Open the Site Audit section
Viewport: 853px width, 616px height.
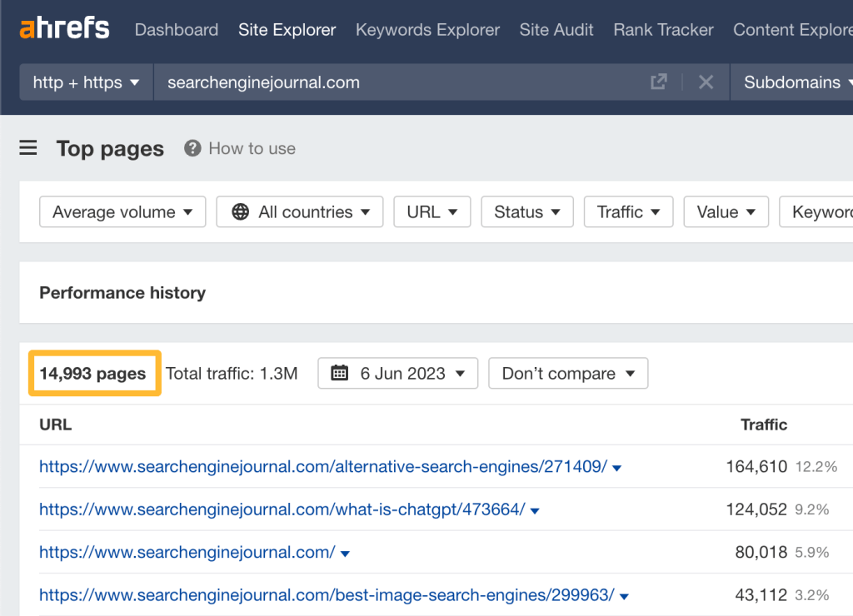coord(556,30)
